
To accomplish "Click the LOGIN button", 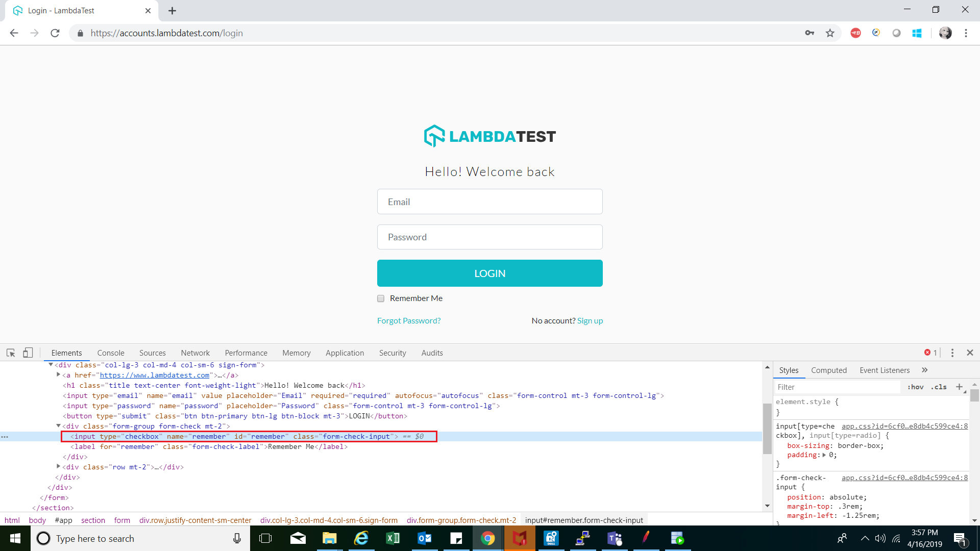I will (x=490, y=272).
